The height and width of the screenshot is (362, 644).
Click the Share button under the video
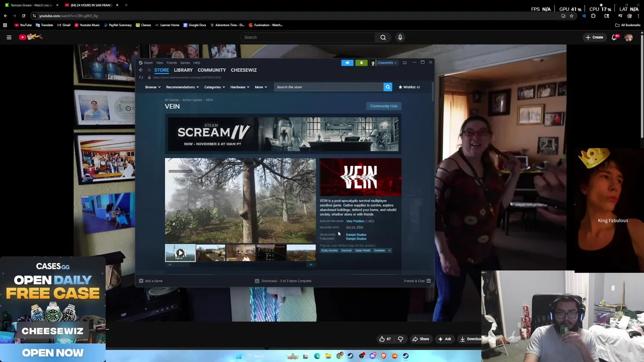(x=421, y=339)
